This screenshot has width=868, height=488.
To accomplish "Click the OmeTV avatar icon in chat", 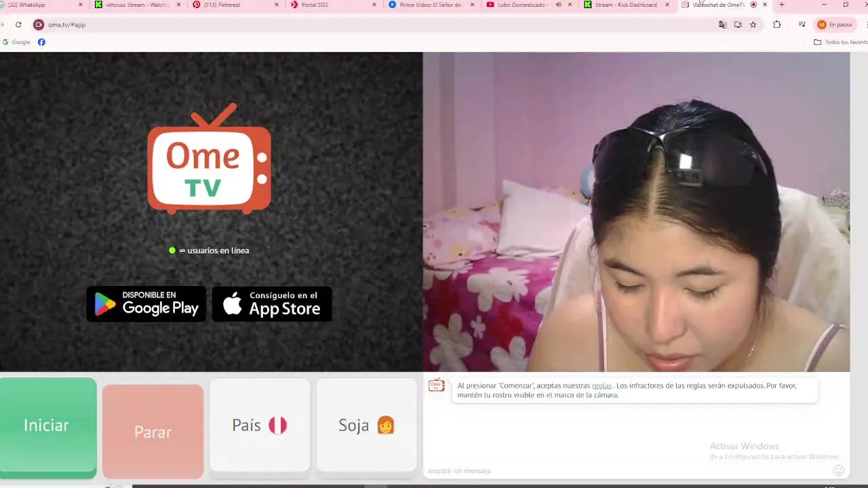I will click(436, 385).
